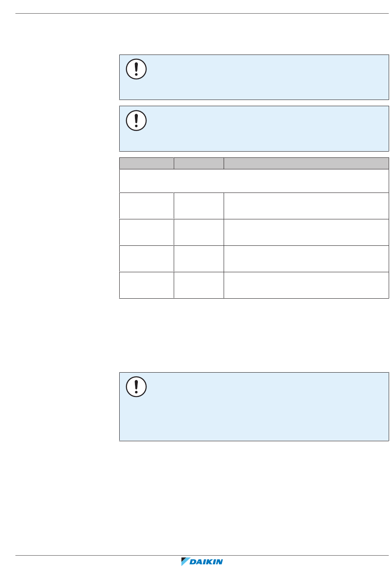Viewport: 392px width, 573px height.
Task: Select the large bottom blue notice box body
Action: click(x=254, y=407)
